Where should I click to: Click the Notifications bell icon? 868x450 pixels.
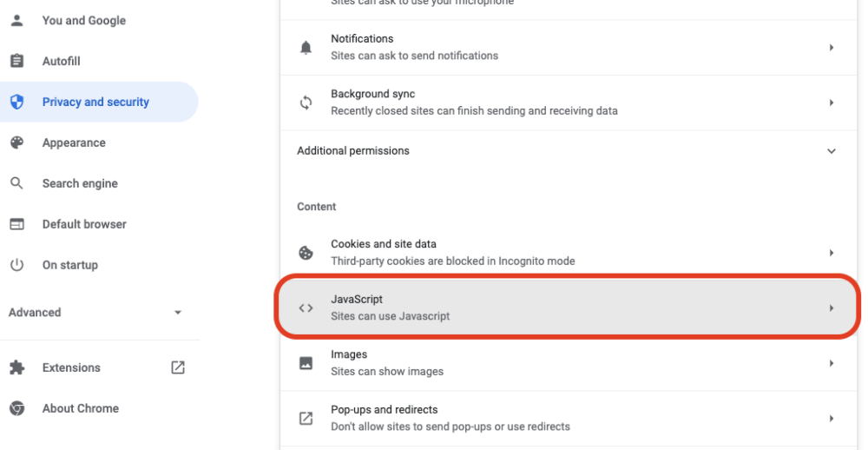tap(306, 48)
